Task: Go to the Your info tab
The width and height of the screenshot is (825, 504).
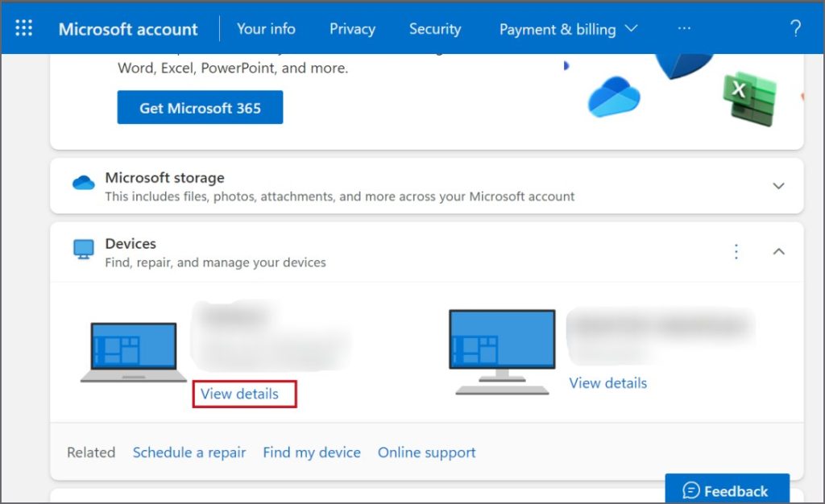Action: (x=266, y=29)
